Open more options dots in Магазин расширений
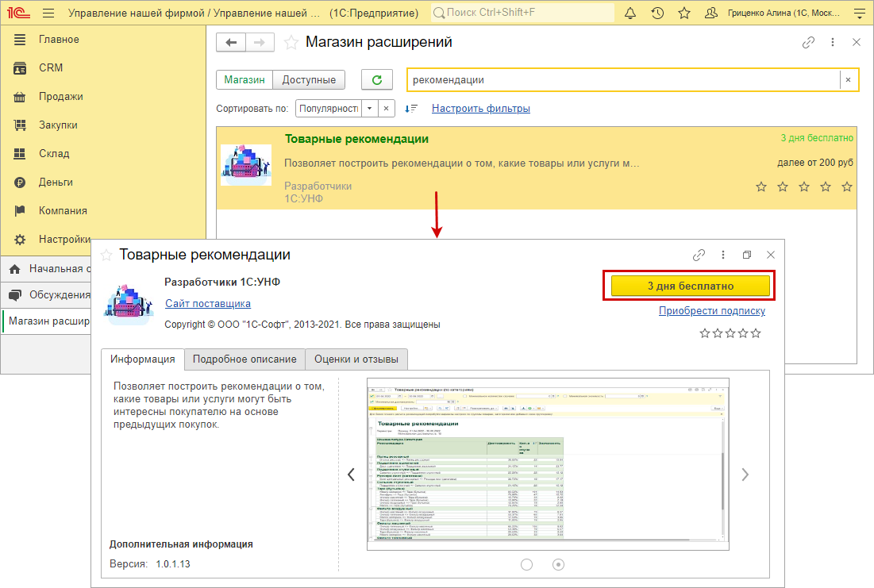This screenshot has height=588, width=874. (x=833, y=42)
